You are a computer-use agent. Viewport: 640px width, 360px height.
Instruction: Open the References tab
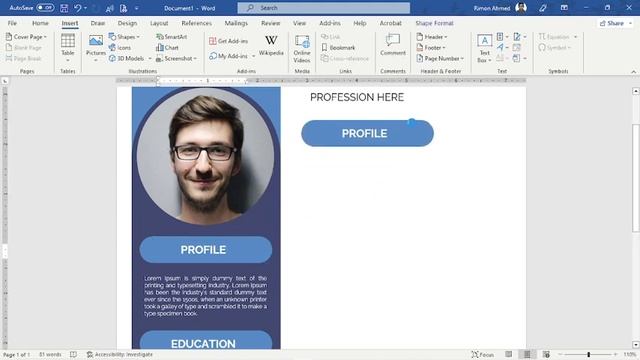(x=196, y=23)
